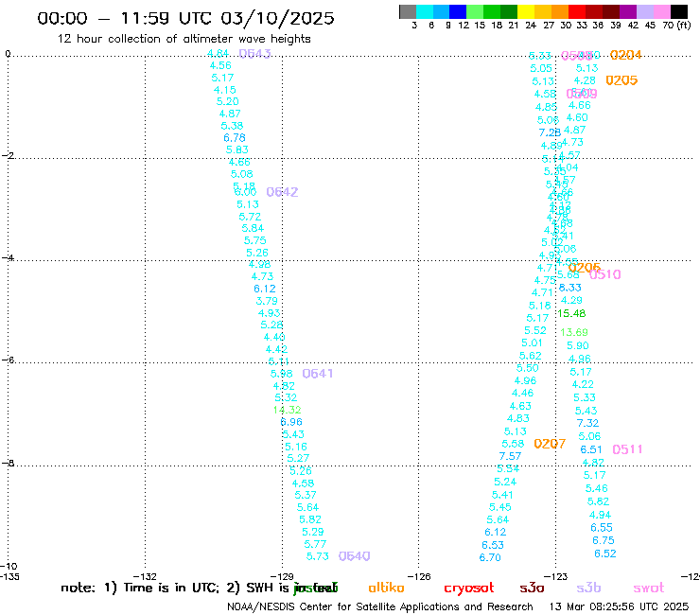Screen dimensions: 700x615
Task: Pick the dark blue 12 ft legend swatch
Action: click(458, 11)
